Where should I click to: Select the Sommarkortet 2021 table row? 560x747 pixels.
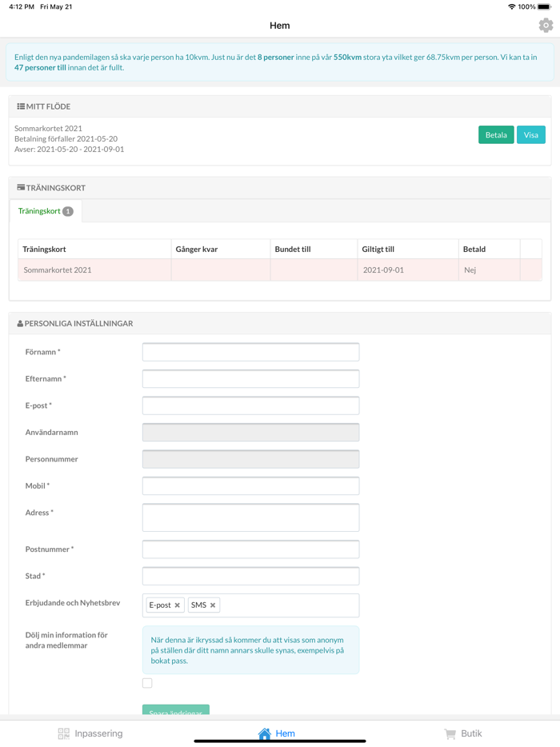[x=279, y=270]
